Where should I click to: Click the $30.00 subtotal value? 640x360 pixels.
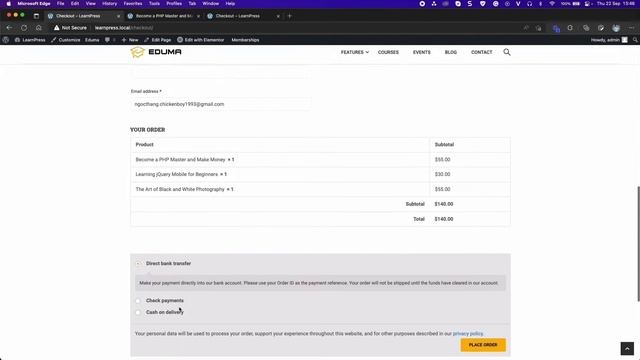pos(442,174)
